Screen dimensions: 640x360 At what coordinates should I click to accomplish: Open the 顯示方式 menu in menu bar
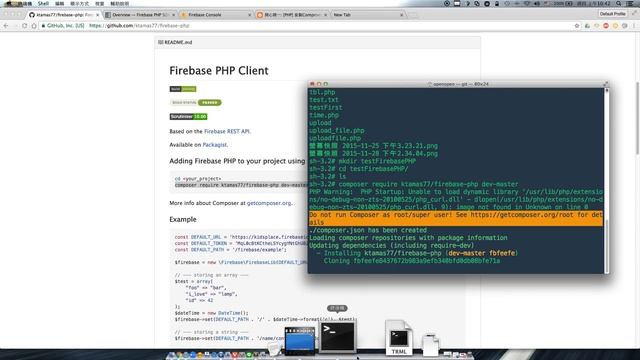pyautogui.click(x=80, y=4)
